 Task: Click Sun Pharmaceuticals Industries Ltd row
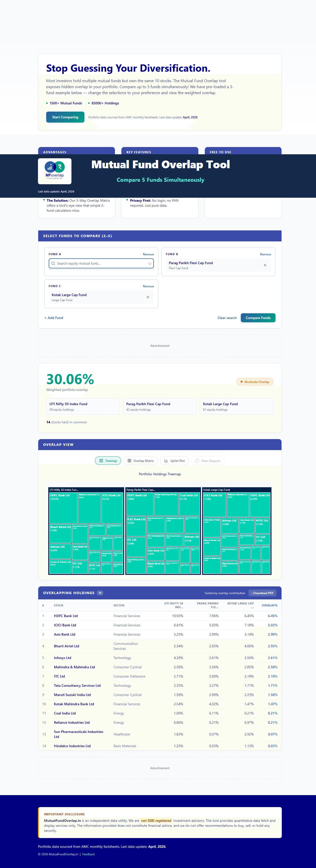(160, 734)
